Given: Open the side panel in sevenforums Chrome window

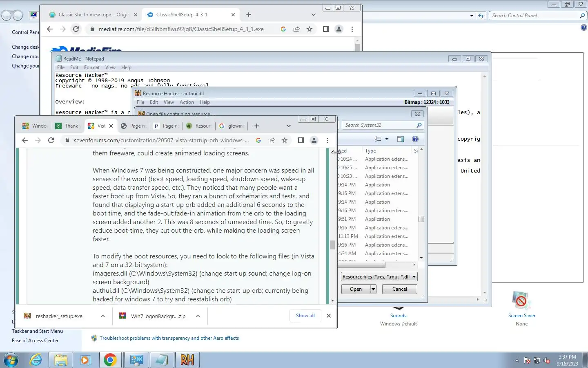Looking at the screenshot, I should (301, 140).
